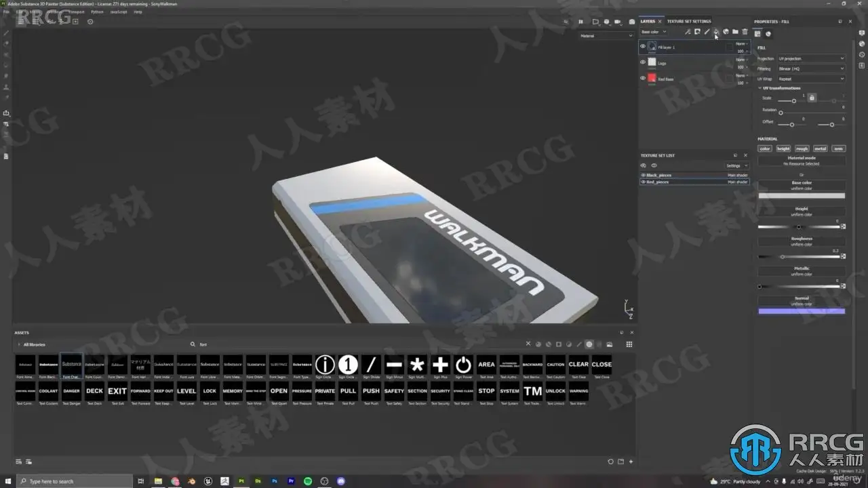Toggle visibility of Red_pieces texture set
Image resolution: width=868 pixels, height=488 pixels.
[x=644, y=182]
